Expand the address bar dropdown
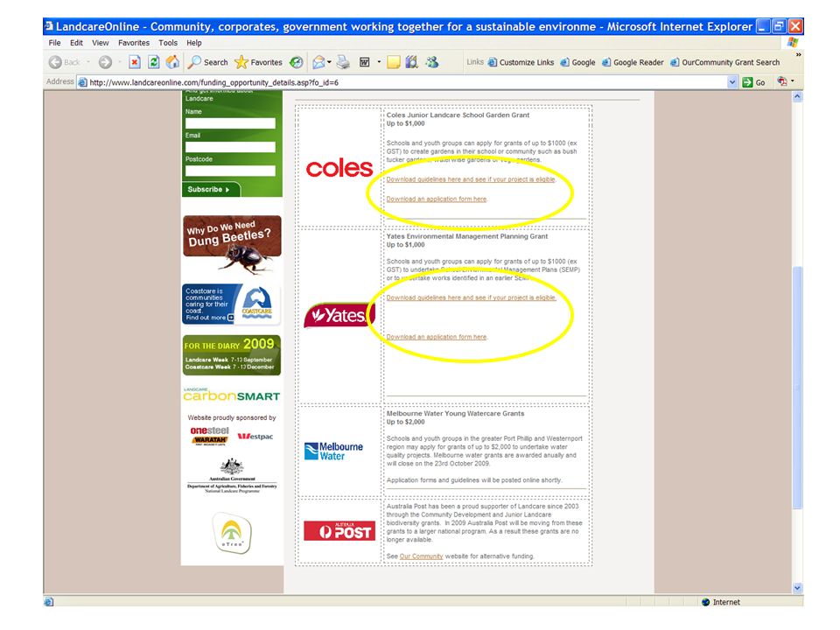The height and width of the screenshot is (630, 840). tap(732, 82)
